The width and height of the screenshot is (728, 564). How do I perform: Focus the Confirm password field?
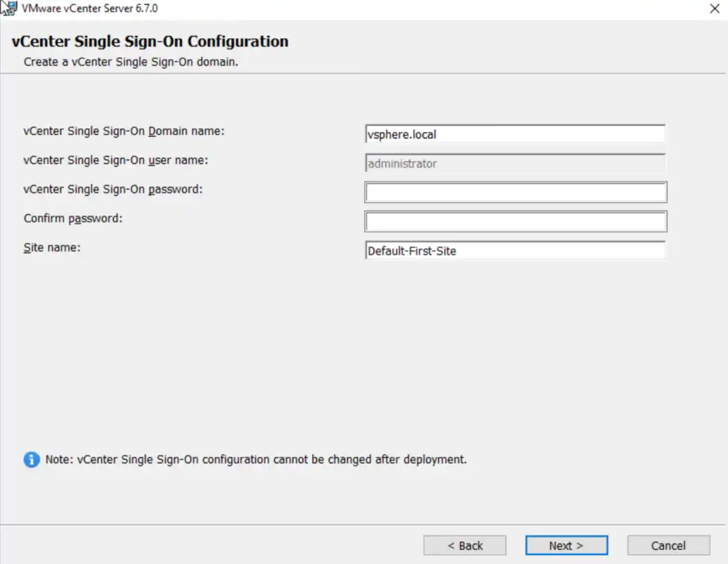point(516,221)
